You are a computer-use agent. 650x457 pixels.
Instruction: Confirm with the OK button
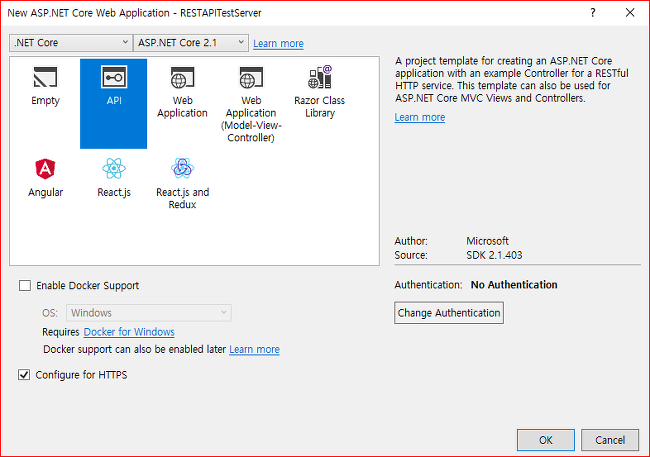tap(546, 440)
